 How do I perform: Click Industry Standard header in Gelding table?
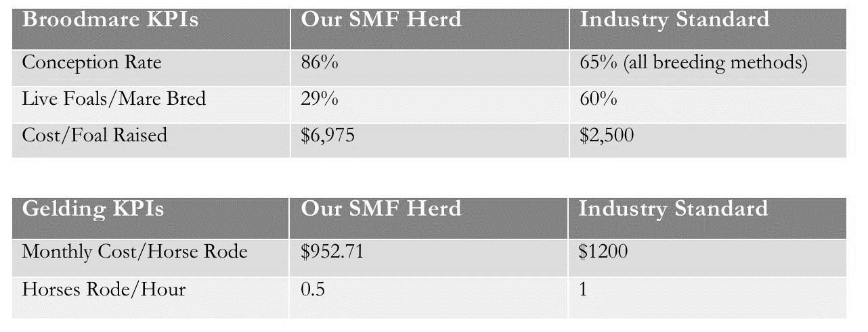(673, 209)
